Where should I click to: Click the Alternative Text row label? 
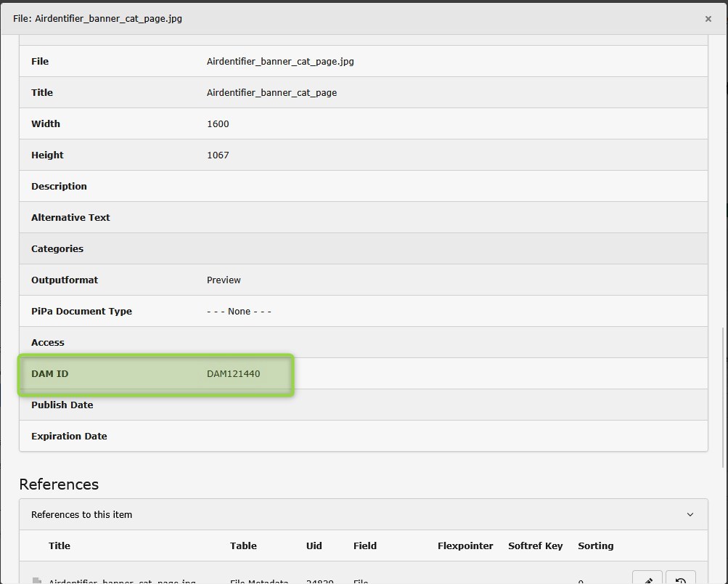[x=70, y=217]
